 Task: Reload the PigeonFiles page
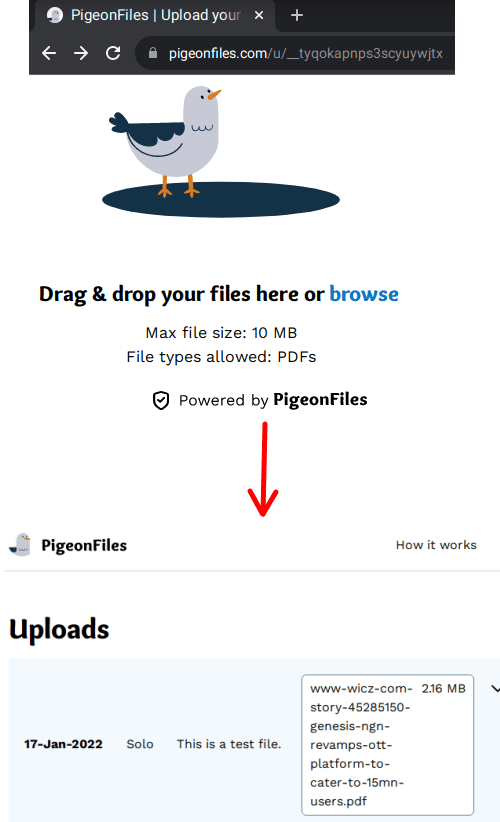click(x=113, y=53)
